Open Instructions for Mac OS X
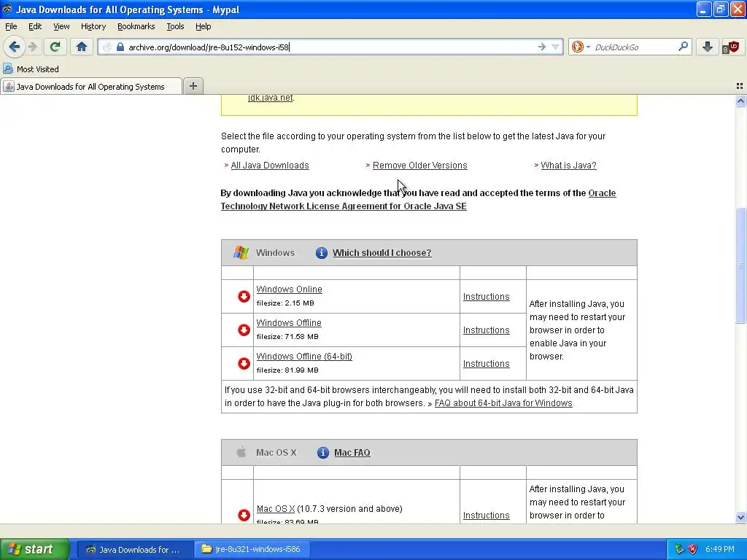This screenshot has height=560, width=747. [486, 516]
